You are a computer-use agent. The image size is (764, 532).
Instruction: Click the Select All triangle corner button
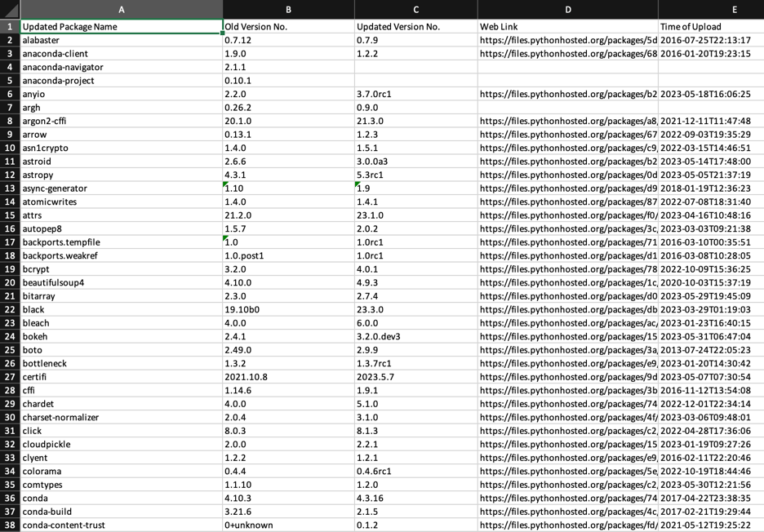(x=10, y=10)
